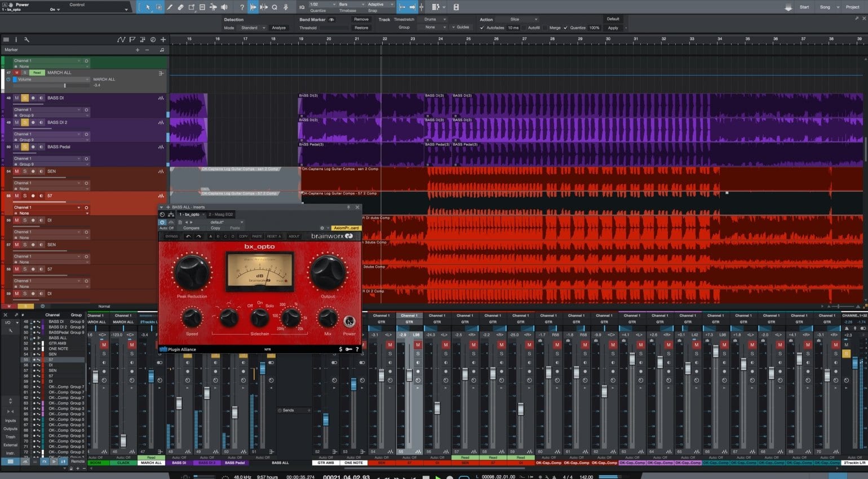The width and height of the screenshot is (868, 479).
Task: Open the Detection Mode Standard dropdown
Action: (253, 28)
